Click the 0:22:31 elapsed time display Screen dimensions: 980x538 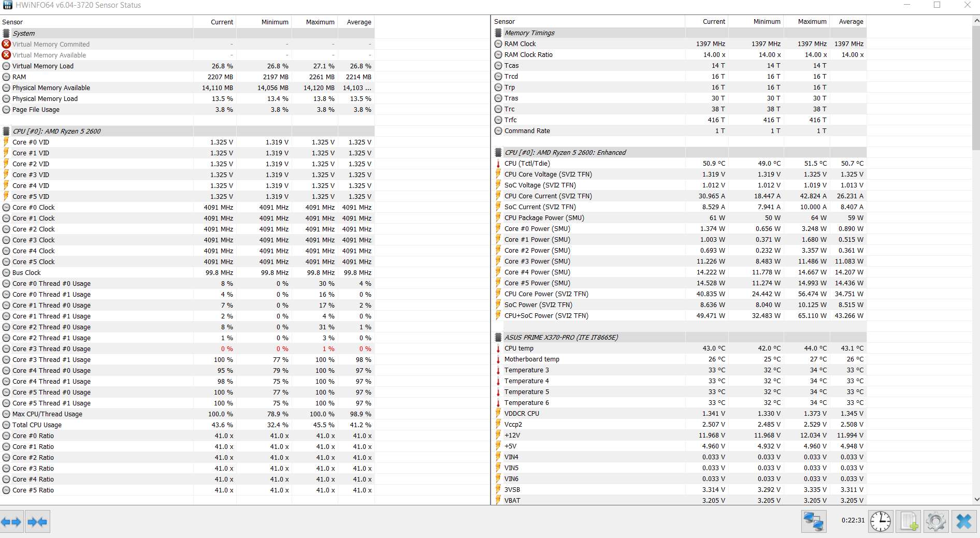coord(853,520)
